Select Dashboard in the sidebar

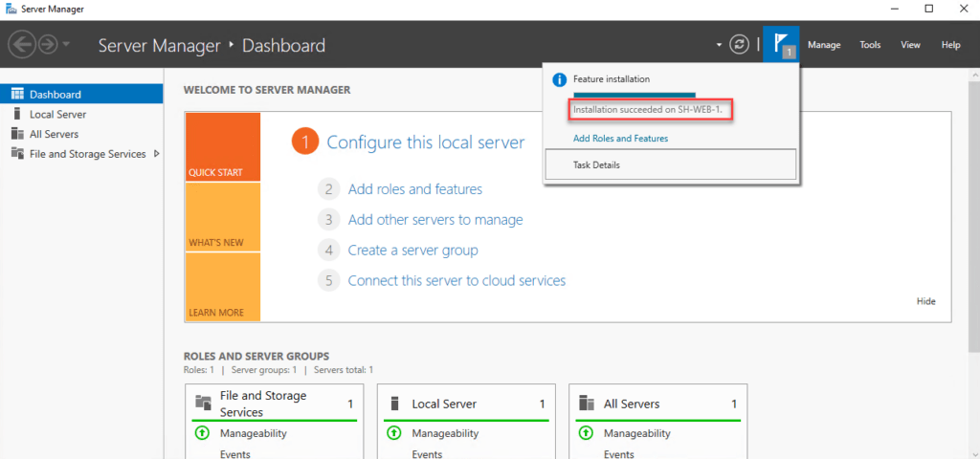81,95
